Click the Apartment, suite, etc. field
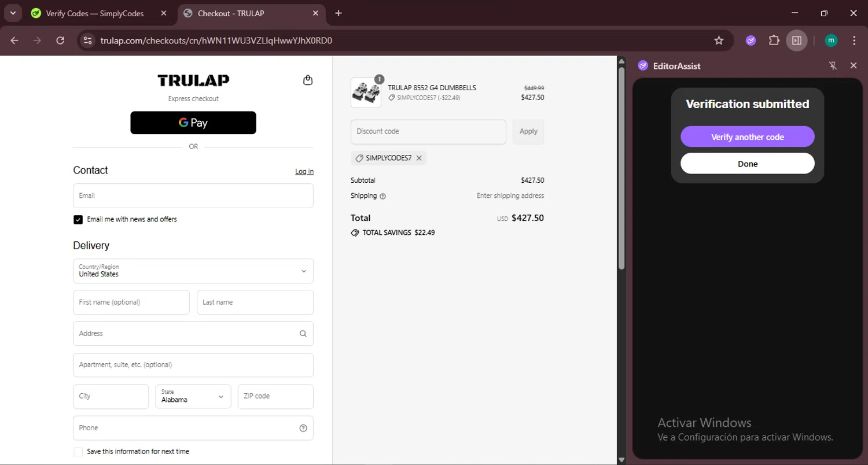 [x=193, y=365]
